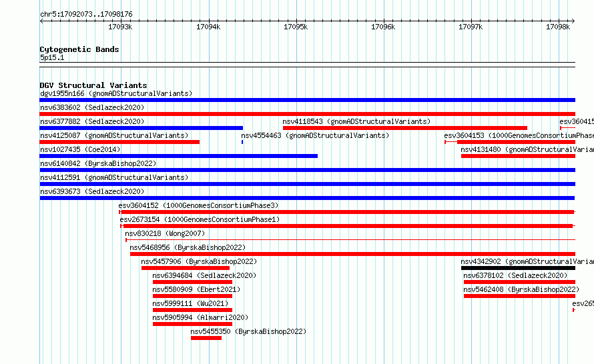594x364 pixels.
Task: Click the small blue marker under nsv4554463
Action: (242, 142)
